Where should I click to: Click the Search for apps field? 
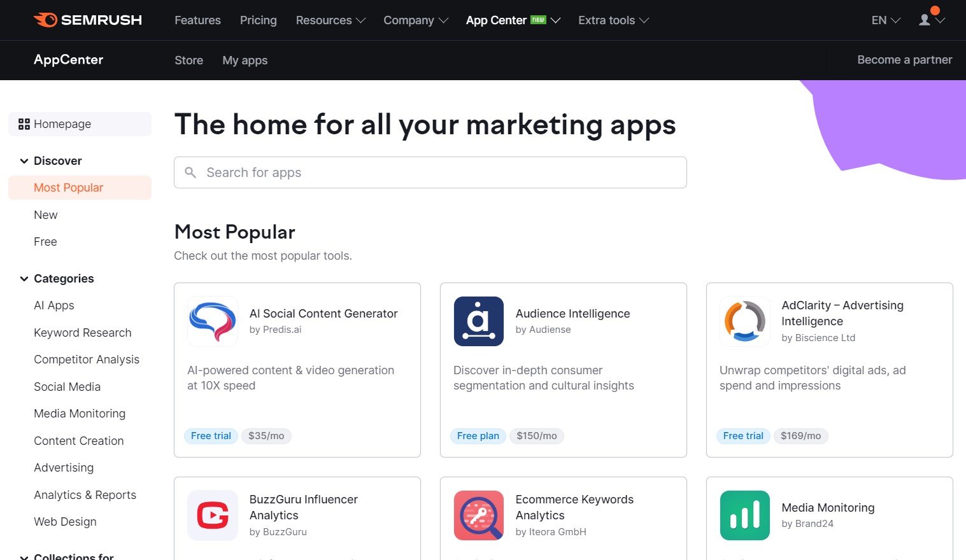click(430, 172)
